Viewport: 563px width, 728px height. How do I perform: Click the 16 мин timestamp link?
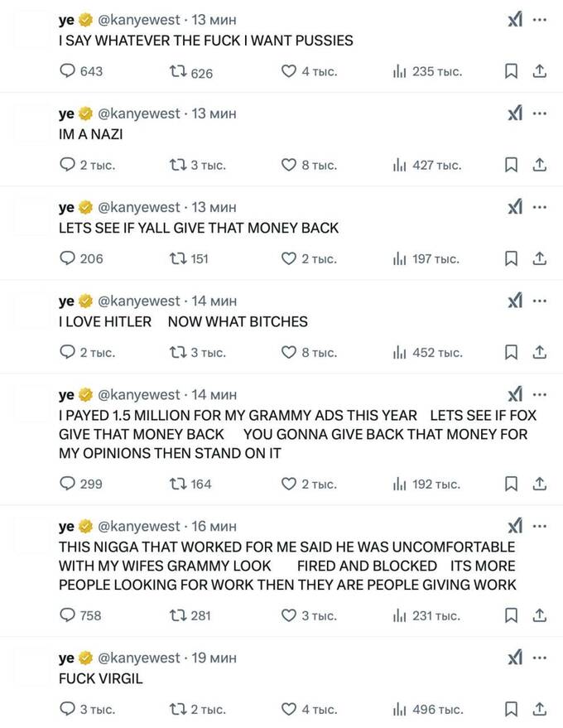(x=214, y=527)
